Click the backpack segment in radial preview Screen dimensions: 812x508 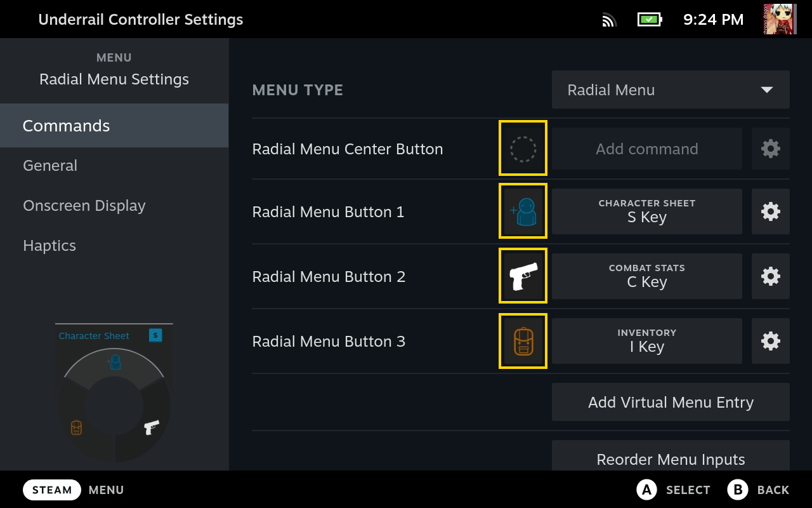click(x=76, y=427)
